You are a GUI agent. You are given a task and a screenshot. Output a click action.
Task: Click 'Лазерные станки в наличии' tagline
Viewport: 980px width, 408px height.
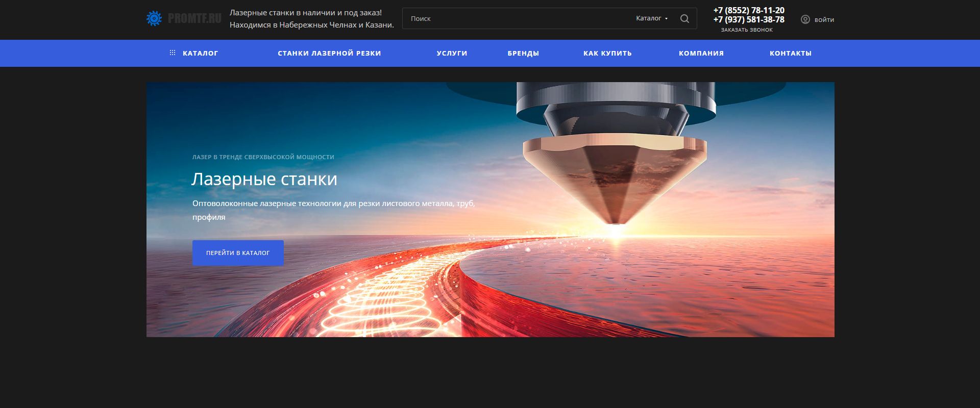click(306, 13)
